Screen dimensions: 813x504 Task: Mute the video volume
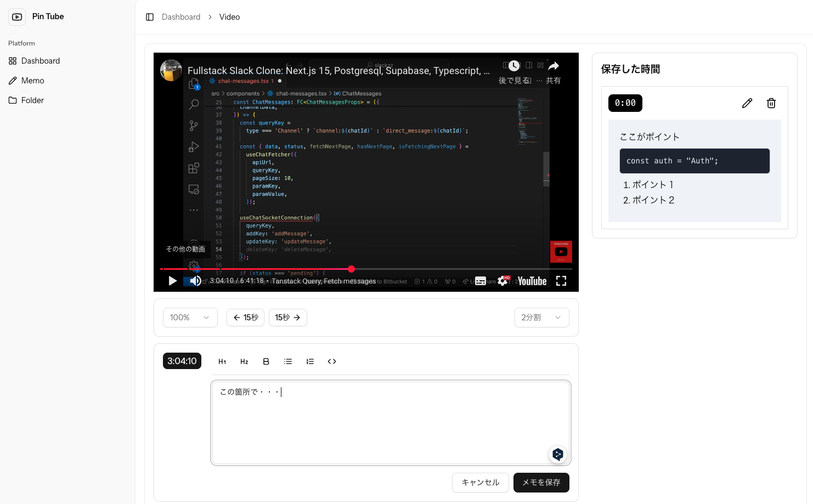[x=195, y=281]
